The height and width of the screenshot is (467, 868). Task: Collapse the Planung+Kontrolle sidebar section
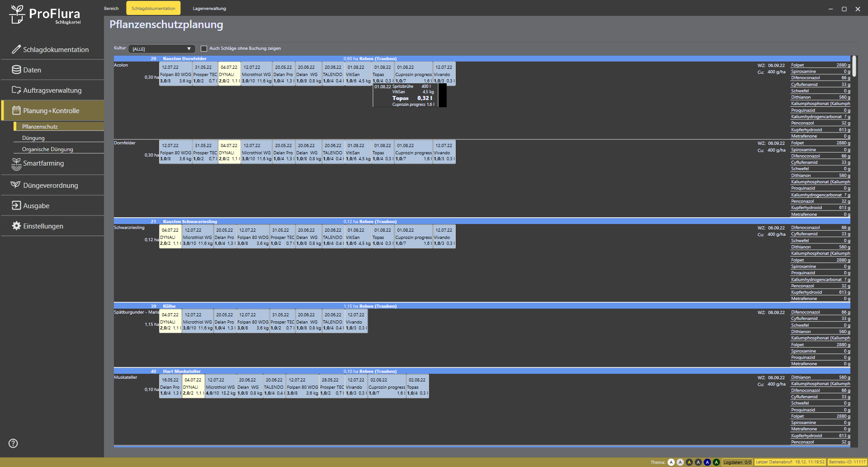pos(52,111)
